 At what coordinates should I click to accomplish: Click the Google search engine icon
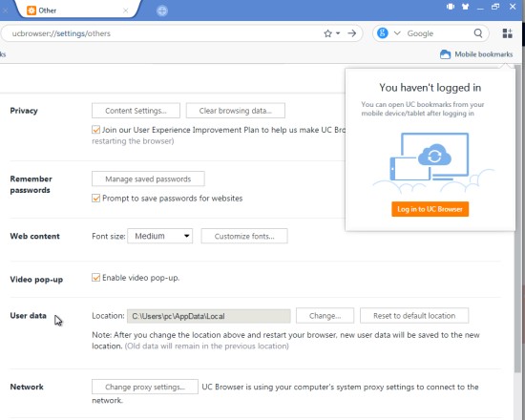coord(383,33)
